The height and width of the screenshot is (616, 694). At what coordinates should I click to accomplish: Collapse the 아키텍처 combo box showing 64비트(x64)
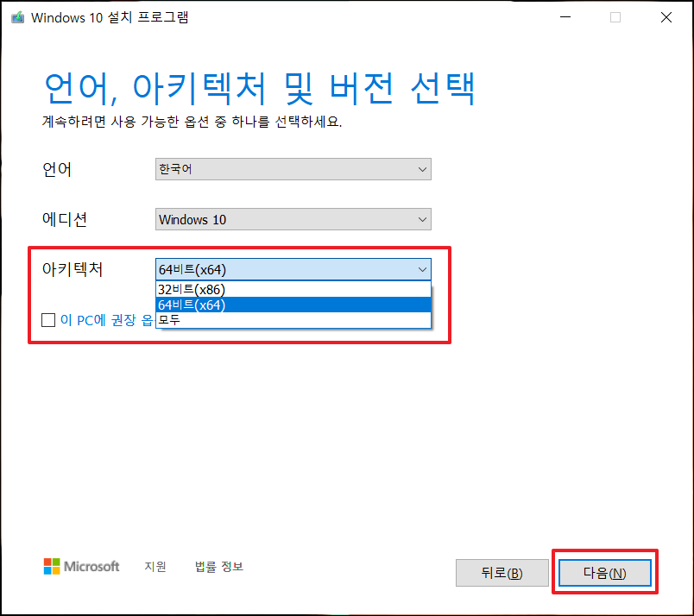coord(293,269)
